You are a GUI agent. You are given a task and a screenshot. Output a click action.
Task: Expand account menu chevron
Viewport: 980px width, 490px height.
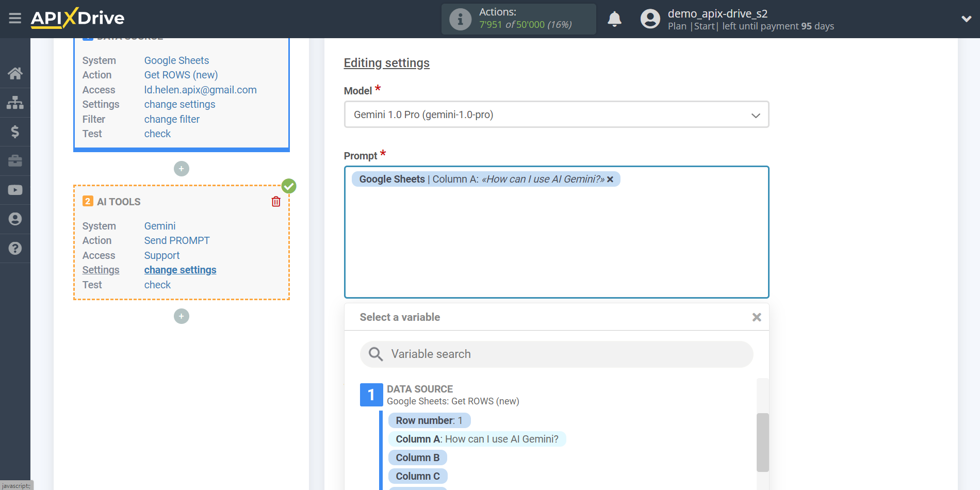click(966, 19)
